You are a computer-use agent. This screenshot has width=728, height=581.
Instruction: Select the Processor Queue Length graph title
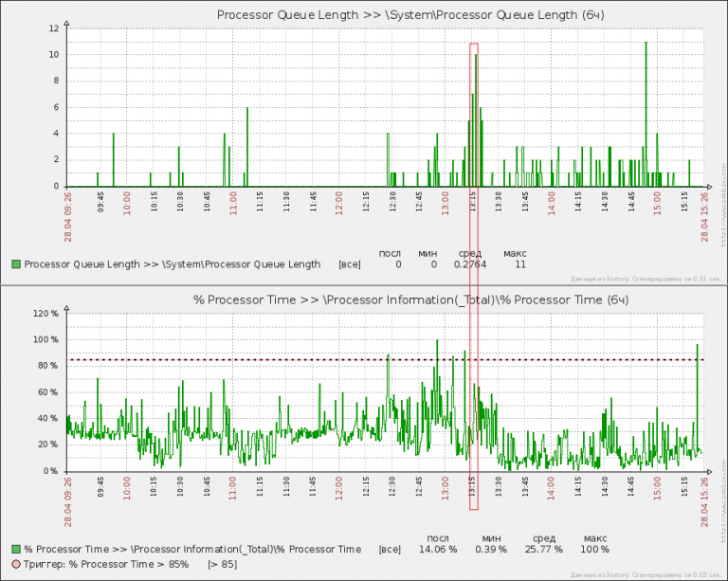coord(410,15)
